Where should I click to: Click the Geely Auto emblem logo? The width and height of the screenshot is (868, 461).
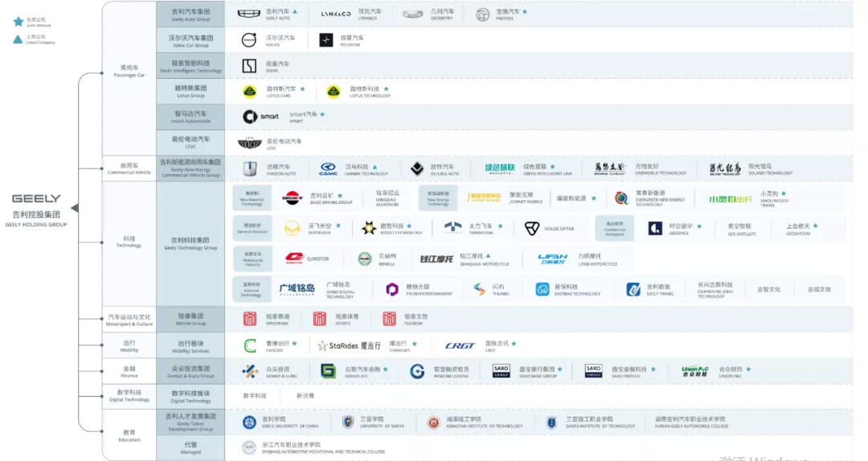point(249,14)
